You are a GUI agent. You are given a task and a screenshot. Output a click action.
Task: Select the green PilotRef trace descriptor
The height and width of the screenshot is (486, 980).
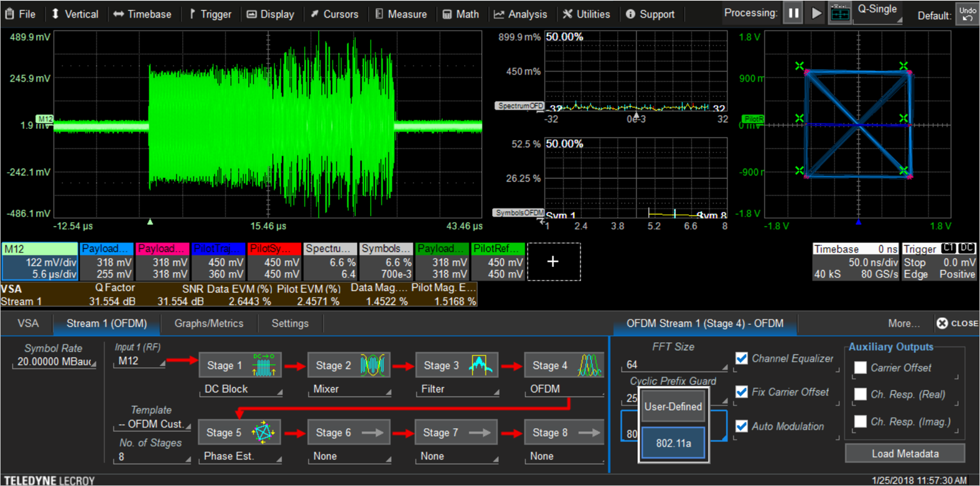coord(498,262)
